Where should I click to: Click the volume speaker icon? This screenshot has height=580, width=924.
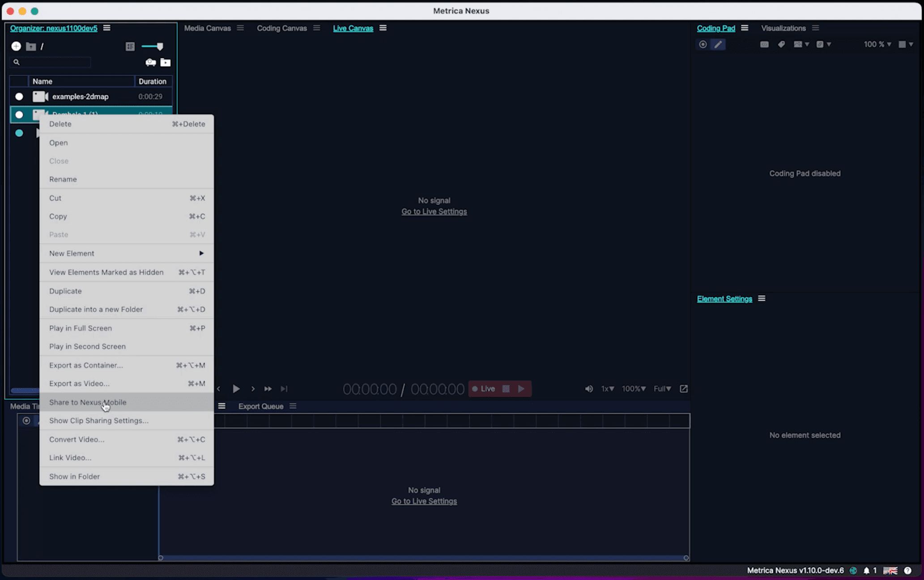point(589,389)
